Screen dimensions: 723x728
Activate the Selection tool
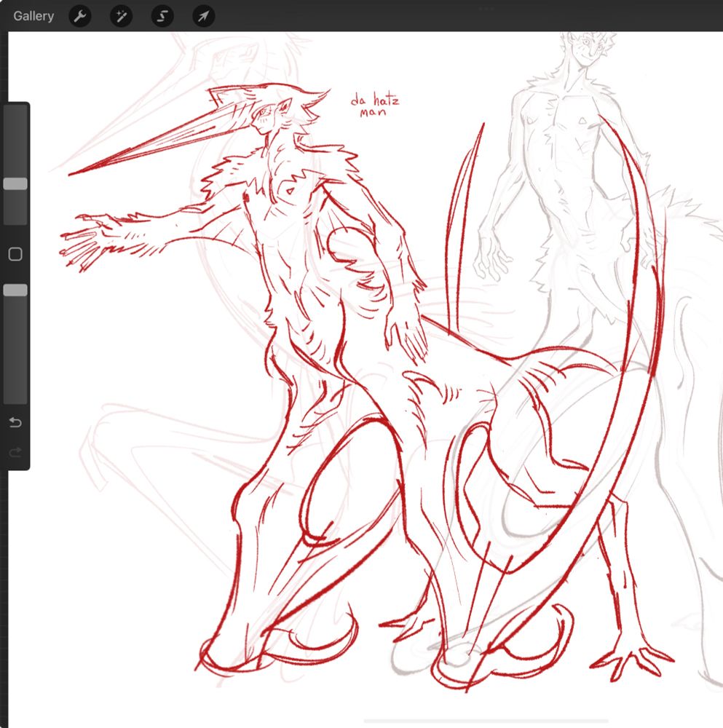pyautogui.click(x=162, y=16)
